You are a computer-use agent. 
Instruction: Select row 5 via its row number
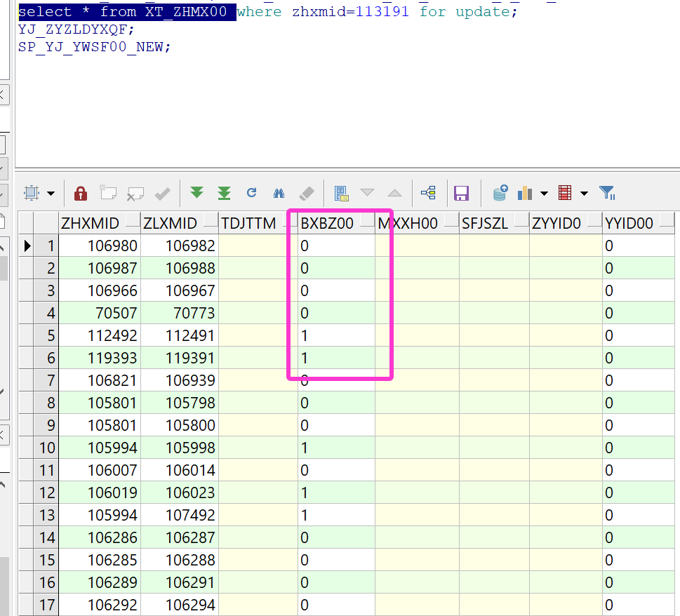click(49, 335)
